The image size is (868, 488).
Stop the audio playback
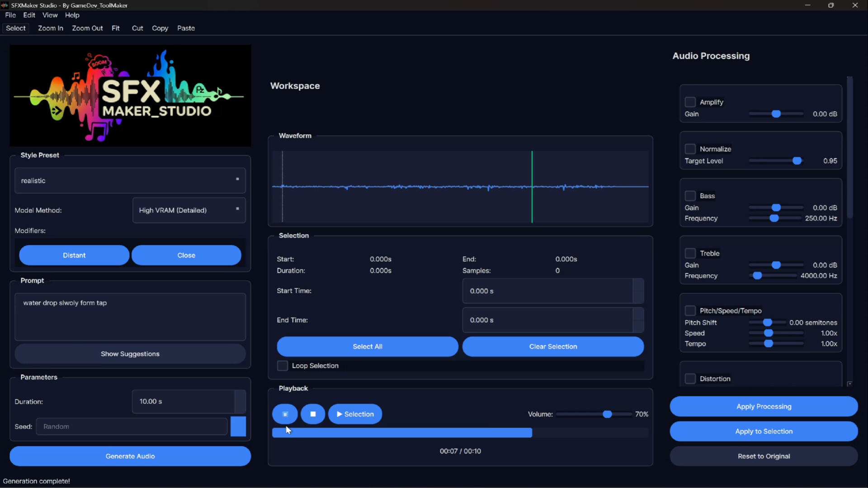point(313,414)
